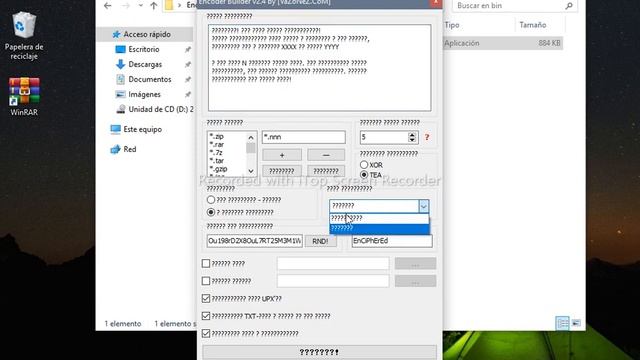640x360 pixels.
Task: Toggle the last checkbox above the build button
Action: (206, 333)
